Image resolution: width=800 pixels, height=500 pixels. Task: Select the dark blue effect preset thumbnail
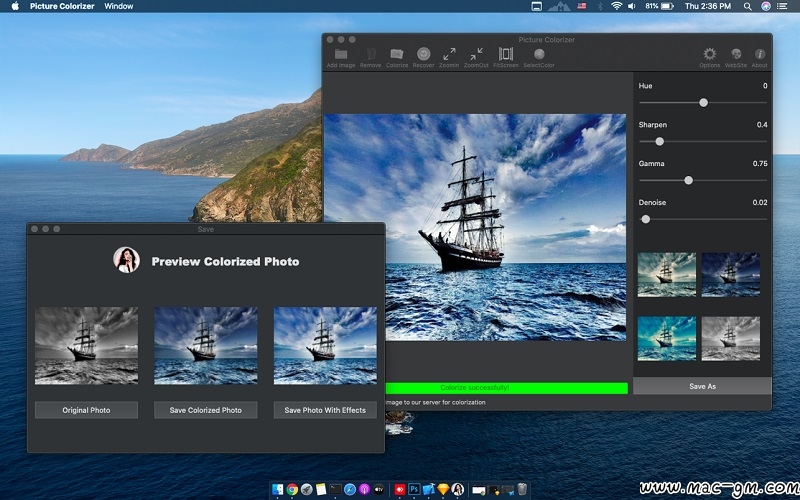731,274
